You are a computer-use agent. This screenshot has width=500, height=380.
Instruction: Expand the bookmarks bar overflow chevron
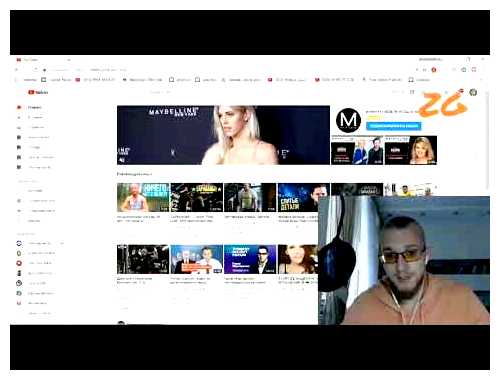coord(481,80)
